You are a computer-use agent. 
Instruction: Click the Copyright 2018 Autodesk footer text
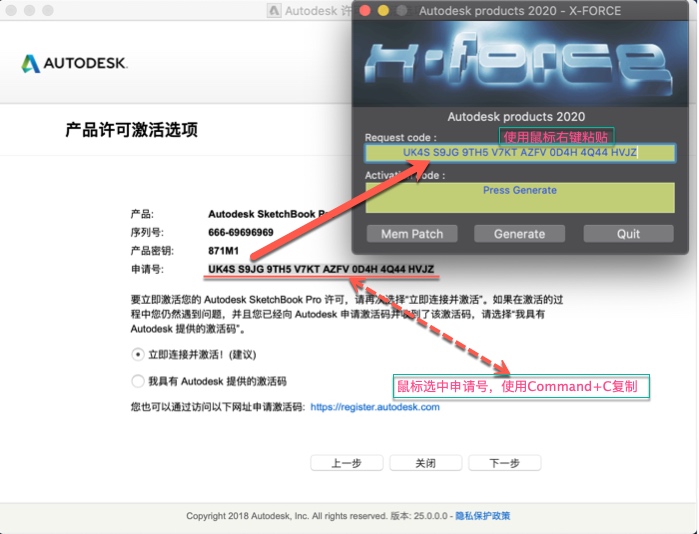click(x=286, y=516)
